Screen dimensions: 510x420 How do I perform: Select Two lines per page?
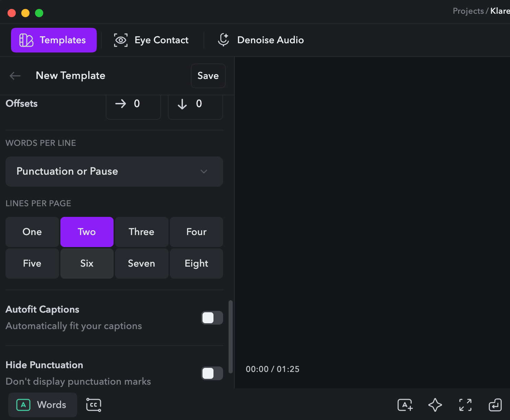(87, 232)
